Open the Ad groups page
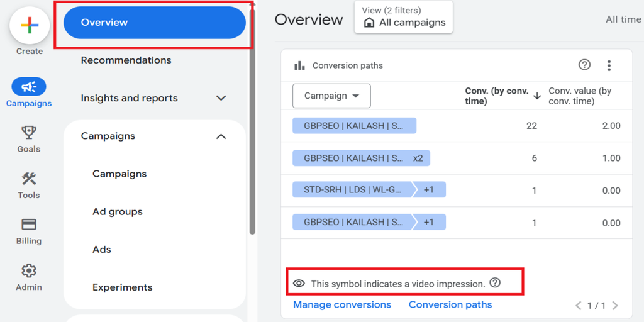 pos(118,211)
